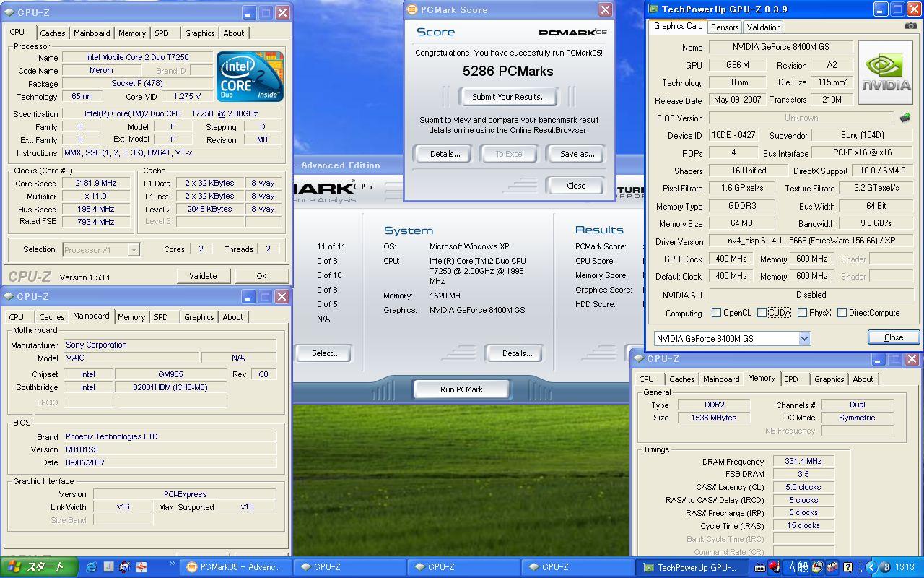Click the title bar icon of CPU-Z Mainboard window
The image size is (924, 578).
9,296
